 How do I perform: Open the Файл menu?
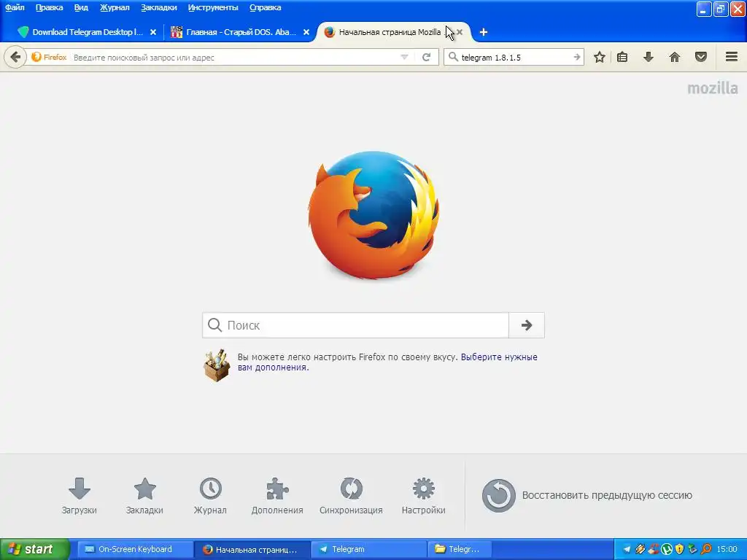pos(15,7)
